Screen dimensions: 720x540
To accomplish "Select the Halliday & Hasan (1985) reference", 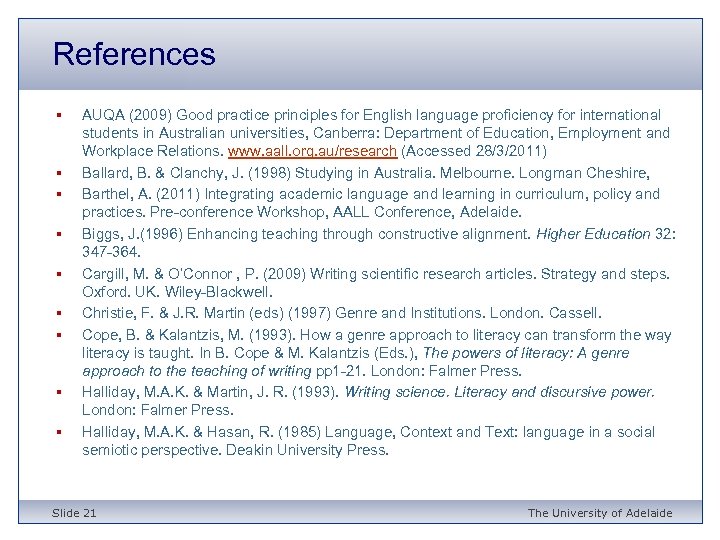I will click(368, 441).
